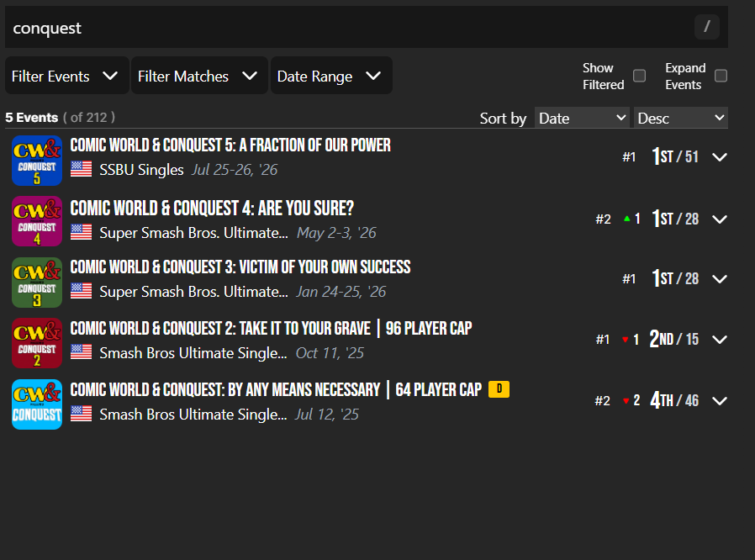
Task: Click the US flag icon on Conquest 4 row
Action: 81,232
